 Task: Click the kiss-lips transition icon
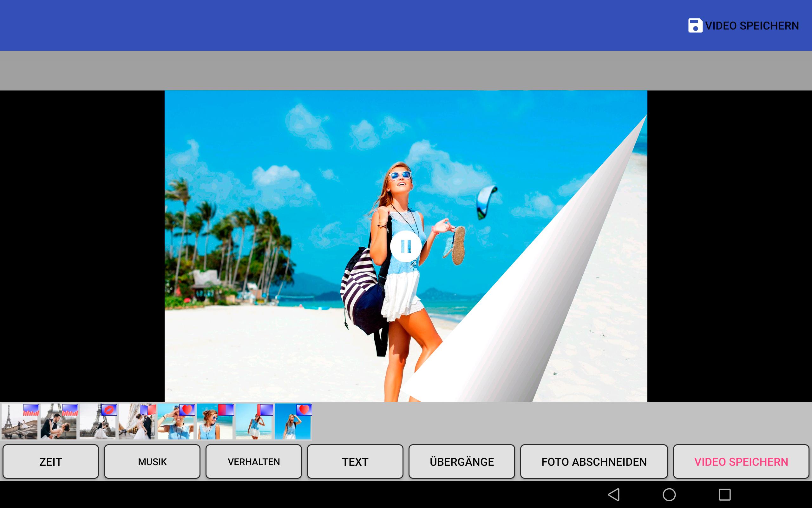pos(109,410)
